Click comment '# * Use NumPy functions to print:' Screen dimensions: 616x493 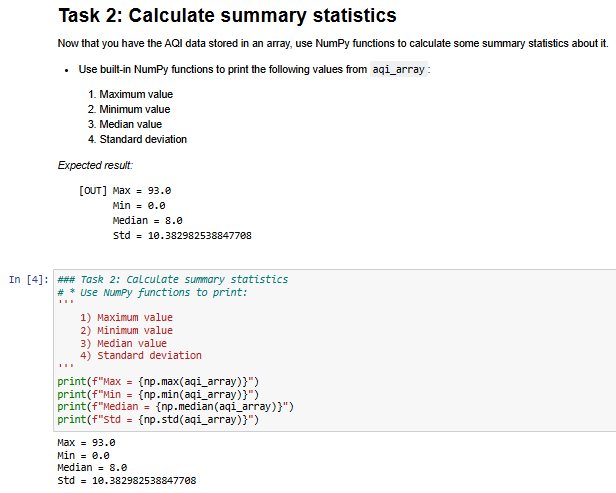152,293
